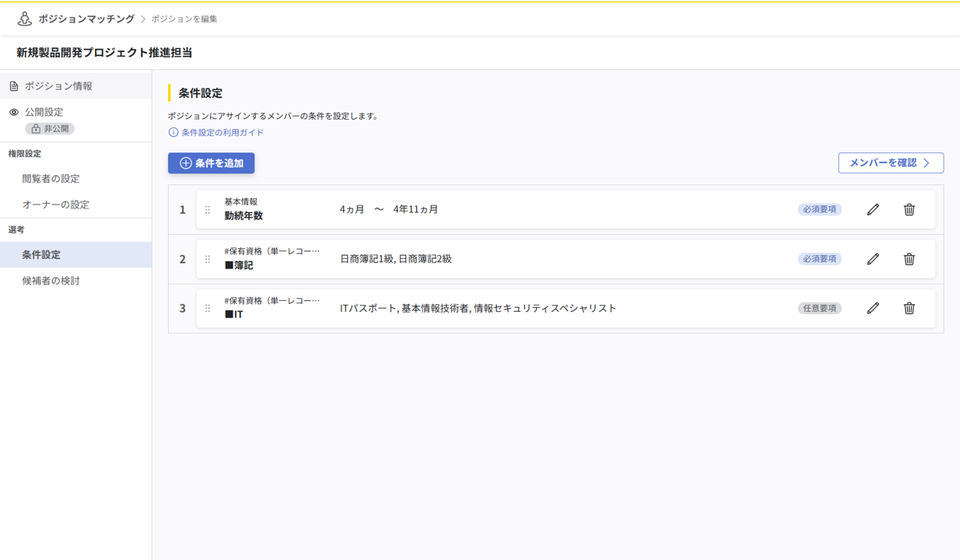Image resolution: width=960 pixels, height=560 pixels.
Task: Click the 4ヵ月 〜 4年11ヵ月 value
Action: click(389, 209)
